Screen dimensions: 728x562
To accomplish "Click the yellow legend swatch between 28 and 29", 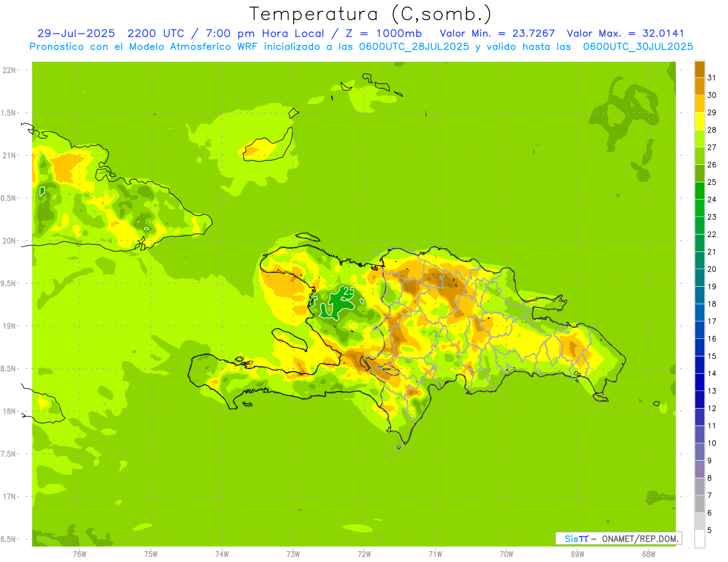I will (x=699, y=121).
